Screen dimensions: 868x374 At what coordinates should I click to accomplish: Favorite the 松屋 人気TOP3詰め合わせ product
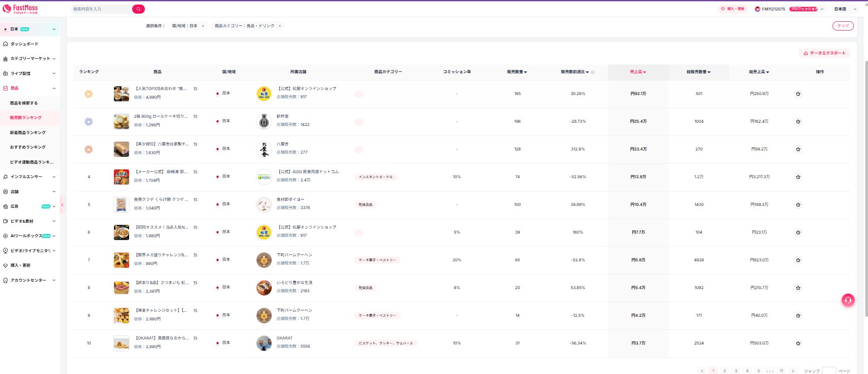(798, 94)
